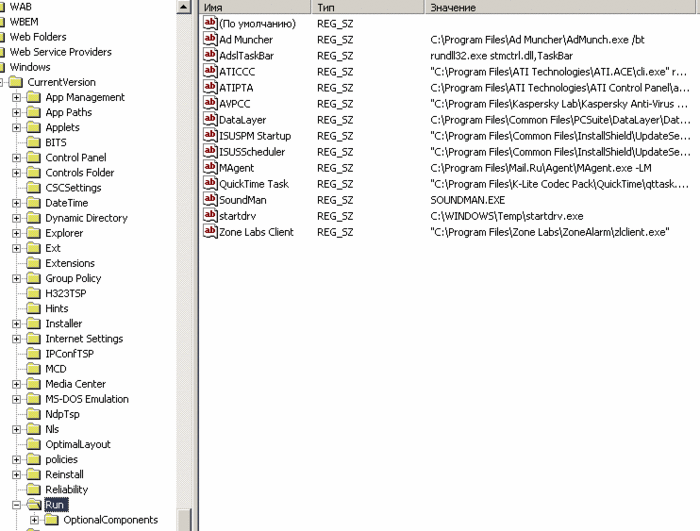Click the rundll32.exe stmctrl.dll,TaskBar value
The height and width of the screenshot is (531, 700).
(x=501, y=56)
